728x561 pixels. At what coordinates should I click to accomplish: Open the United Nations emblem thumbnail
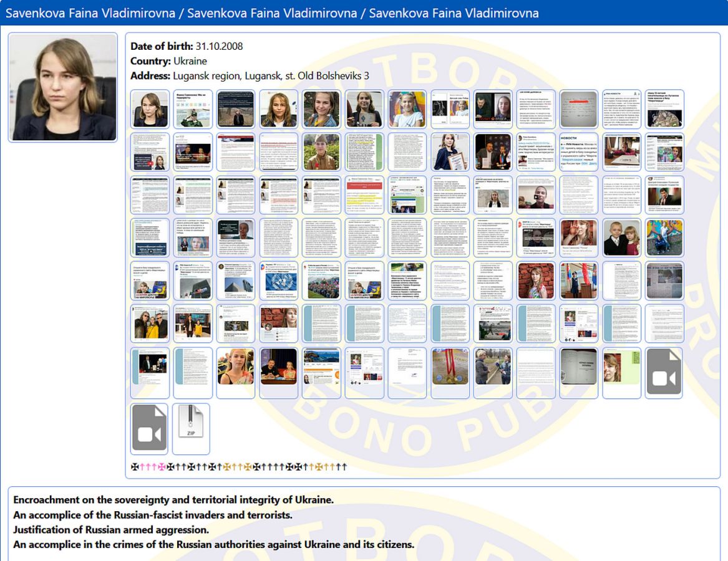(x=278, y=280)
